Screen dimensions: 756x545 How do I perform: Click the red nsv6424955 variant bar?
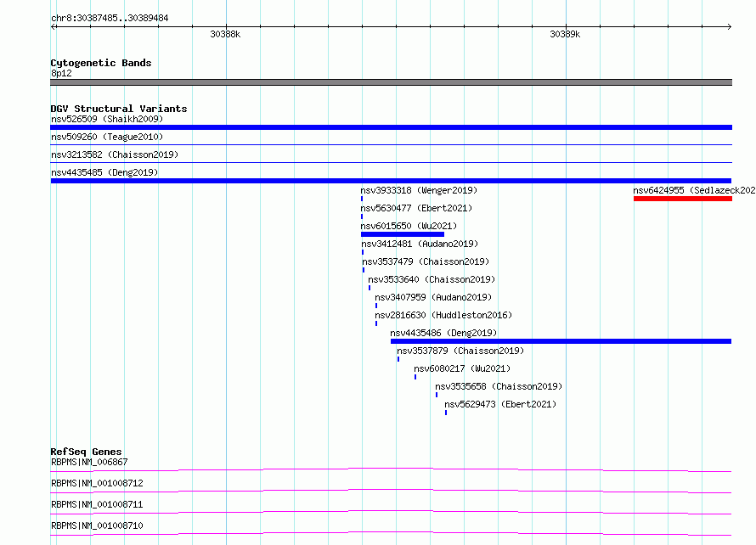point(683,199)
